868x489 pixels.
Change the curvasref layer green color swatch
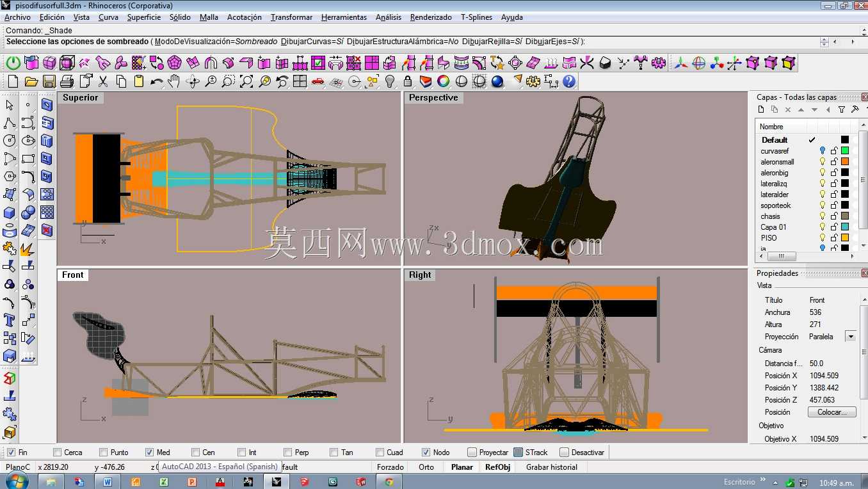[845, 151]
